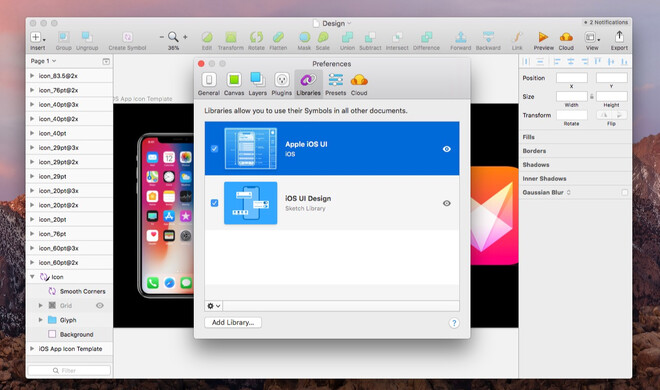Screen dimensions: 660x390
Task: Zoom in with the plus button
Action: (x=185, y=37)
